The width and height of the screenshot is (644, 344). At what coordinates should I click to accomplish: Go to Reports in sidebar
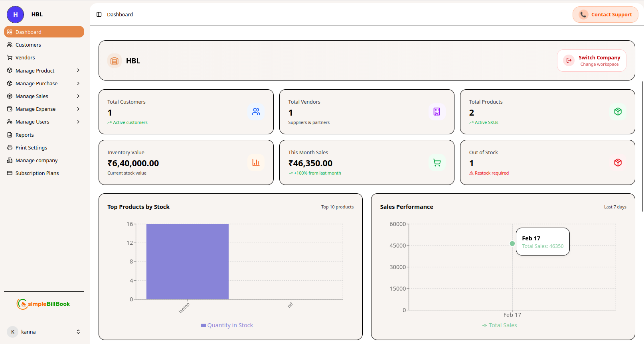pos(24,135)
